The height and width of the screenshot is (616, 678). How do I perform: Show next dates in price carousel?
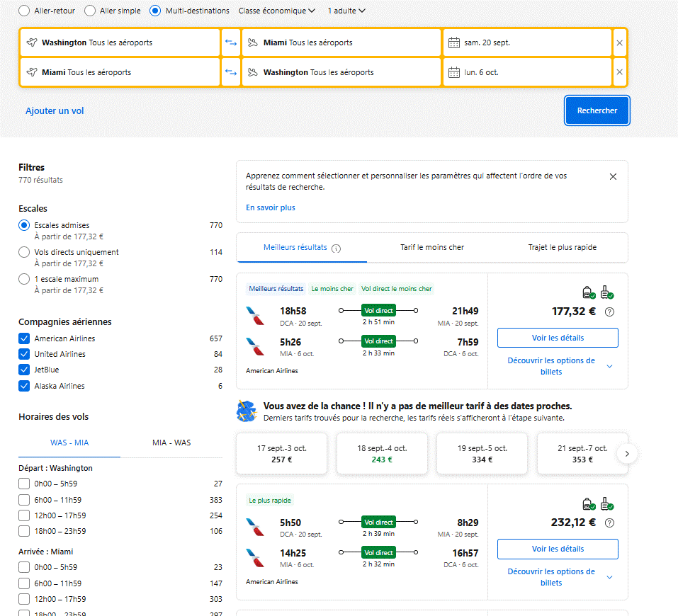627,453
